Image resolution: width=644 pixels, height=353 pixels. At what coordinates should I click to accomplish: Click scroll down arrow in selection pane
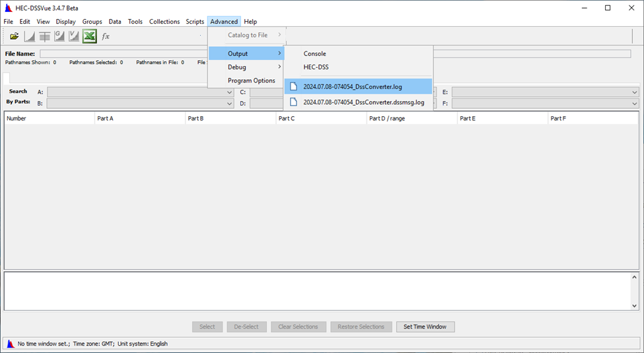pos(634,305)
